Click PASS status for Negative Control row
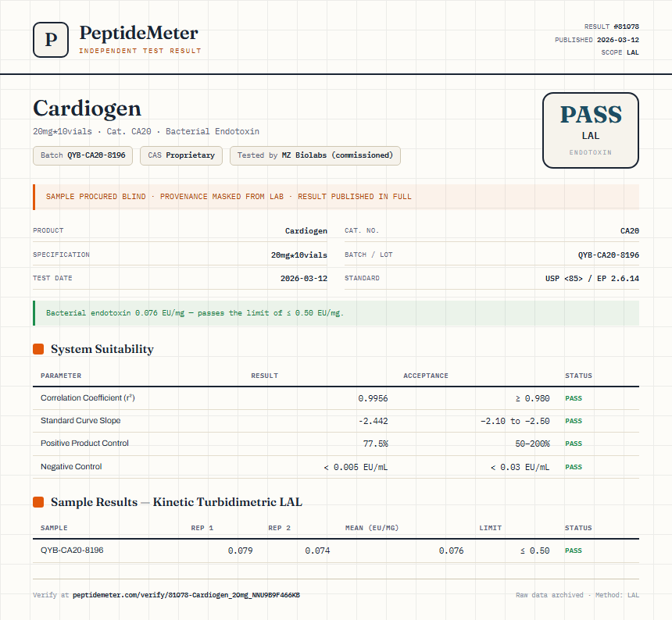Screen dimensions: 672x620 pos(574,467)
